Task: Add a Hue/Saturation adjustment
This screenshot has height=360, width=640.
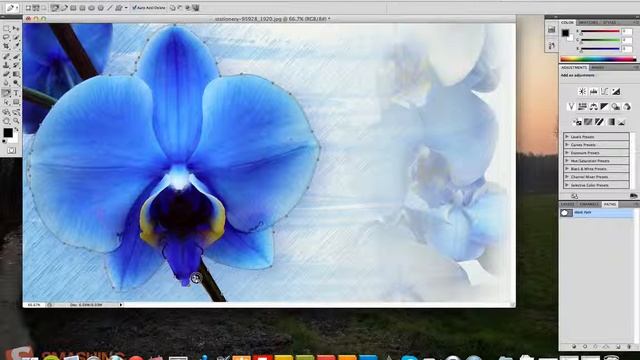Action: tap(582, 107)
